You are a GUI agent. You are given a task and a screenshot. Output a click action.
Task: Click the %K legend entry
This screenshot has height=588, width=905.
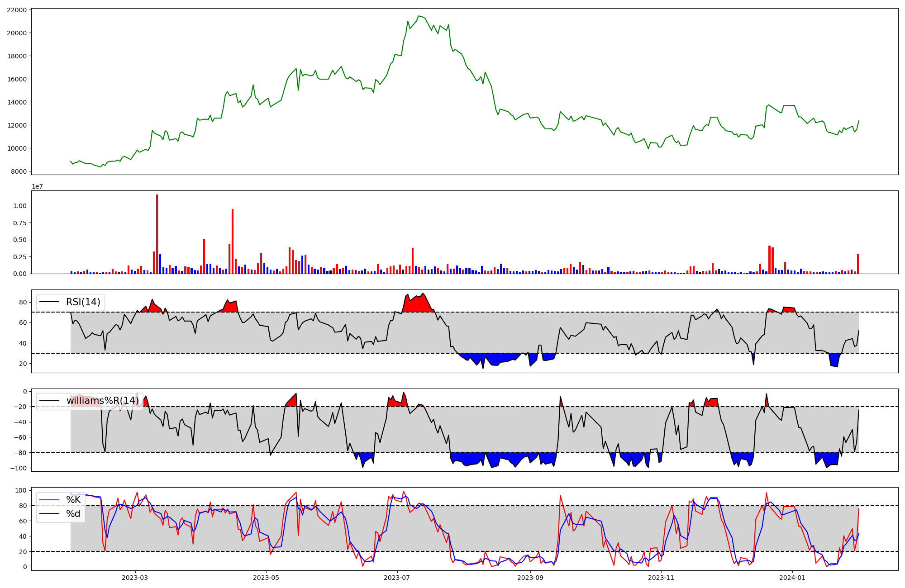61,499
